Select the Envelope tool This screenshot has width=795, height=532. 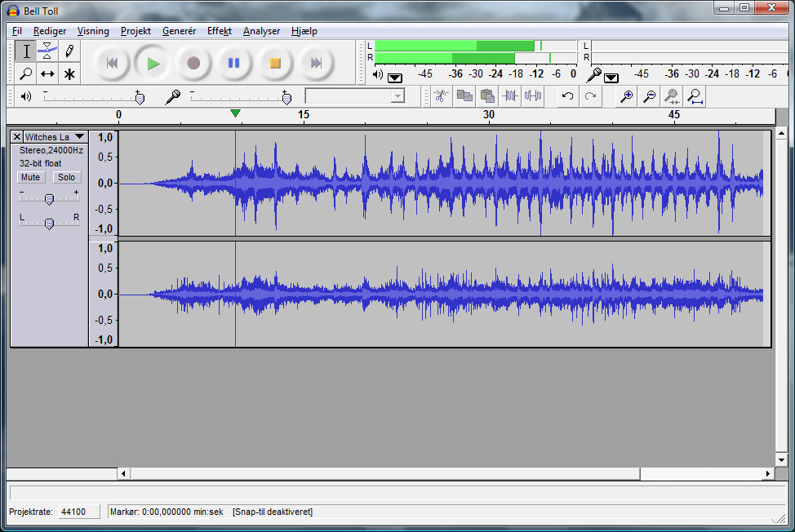coord(47,51)
